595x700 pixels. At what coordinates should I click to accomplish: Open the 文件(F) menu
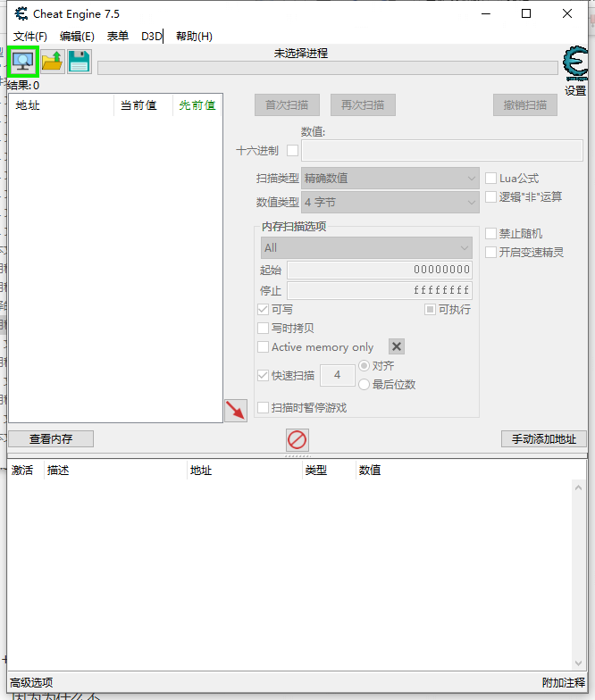click(30, 36)
